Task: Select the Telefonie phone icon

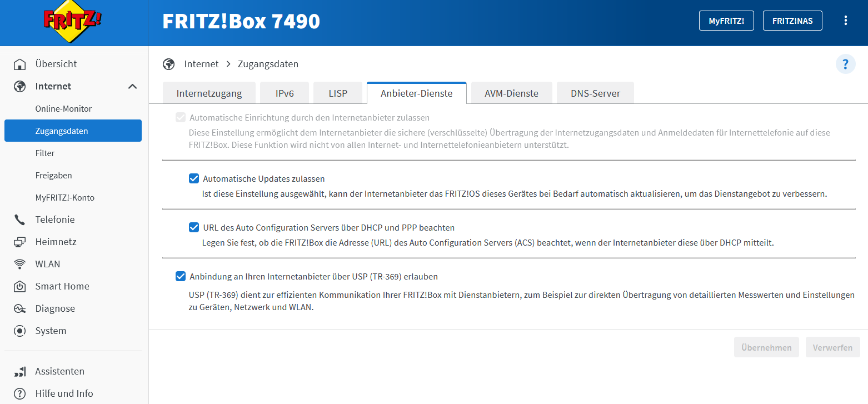Action: 20,219
